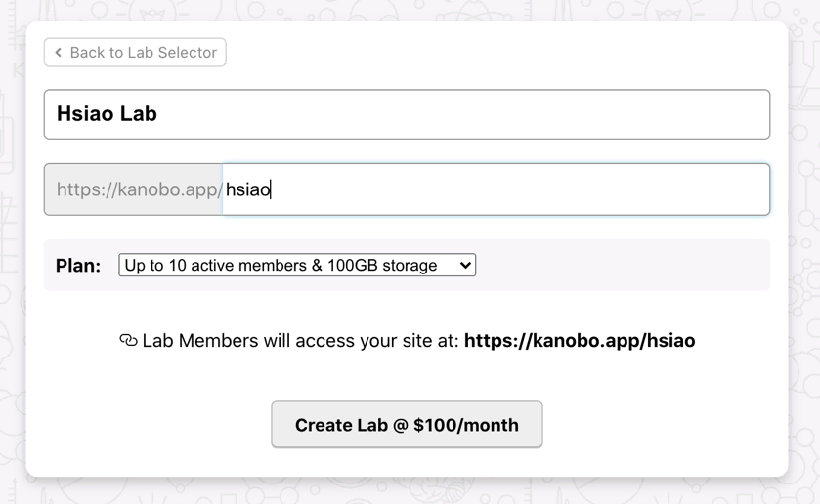Go back to Lab Selector
This screenshot has width=820, height=504.
(135, 53)
